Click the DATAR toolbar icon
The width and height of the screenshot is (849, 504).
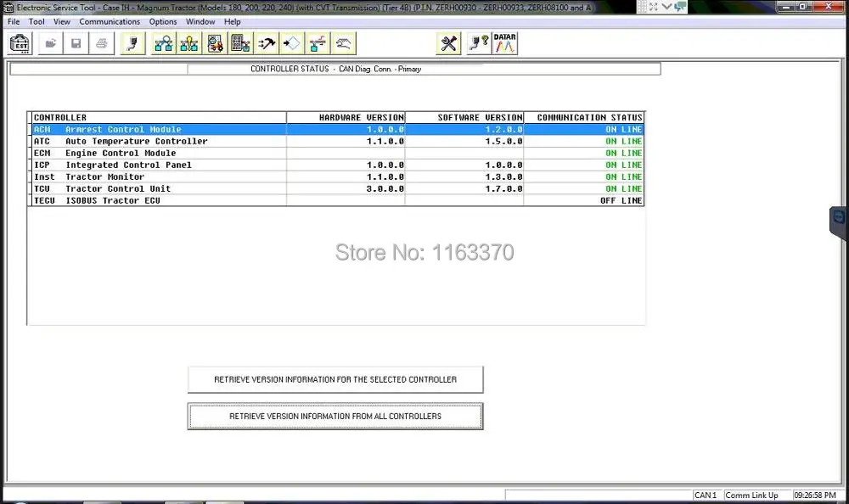(504, 44)
